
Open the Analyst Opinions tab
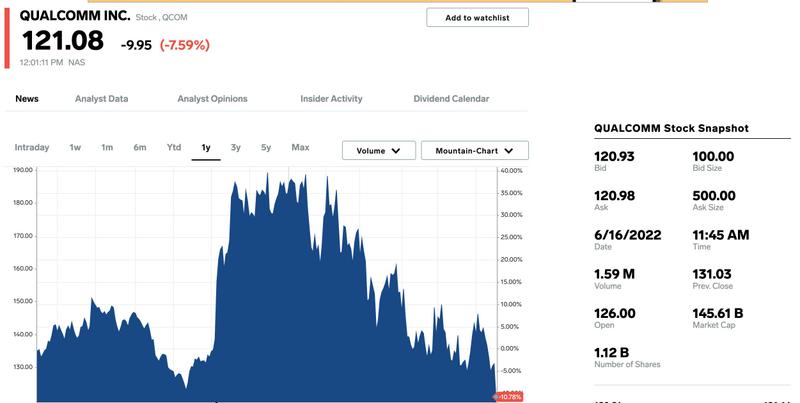pos(212,99)
